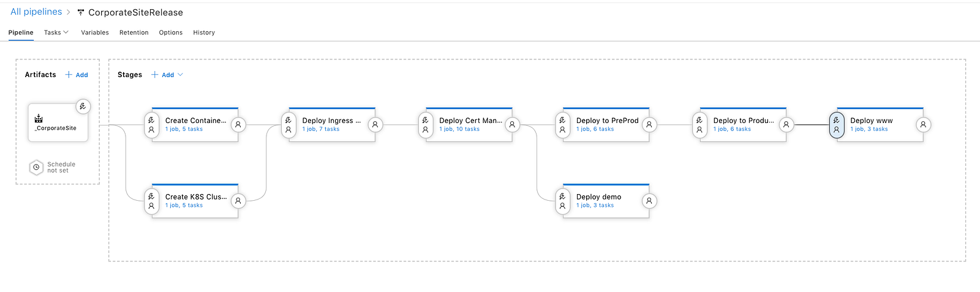Viewport: 980px width, 292px height.
Task: Open the Schedule not set clock icon
Action: pos(36,167)
